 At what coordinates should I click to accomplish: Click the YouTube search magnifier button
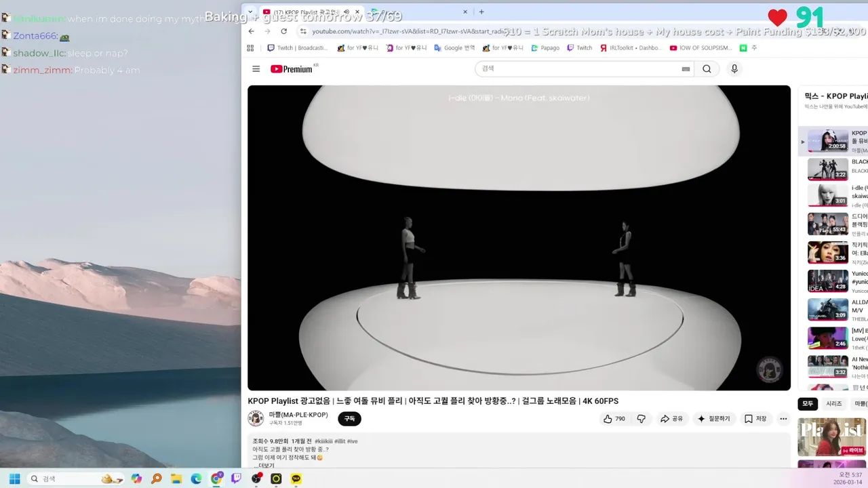coord(707,68)
